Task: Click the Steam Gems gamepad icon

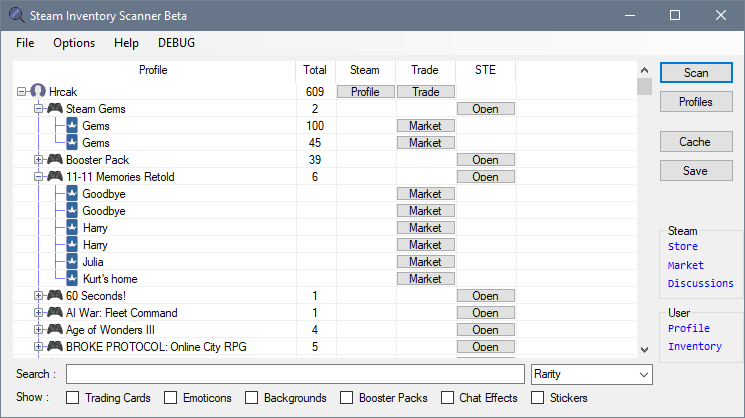Action: coord(55,108)
